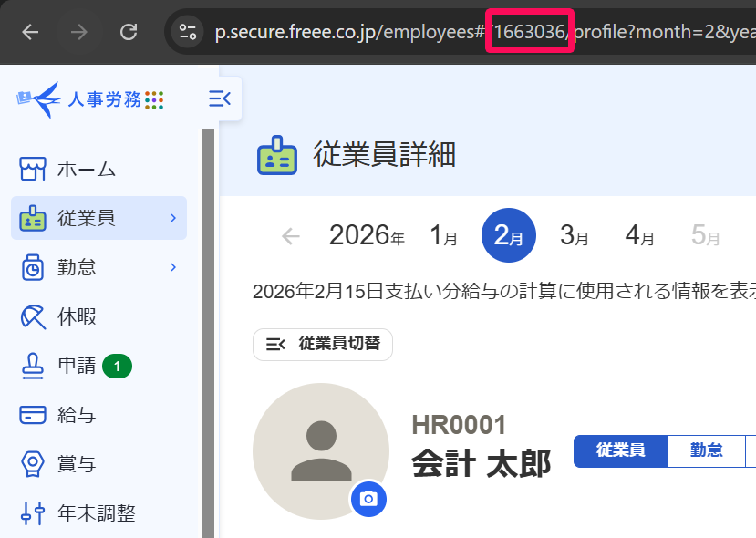Open 年末調整 in the sidebar
756x538 pixels.
98,513
